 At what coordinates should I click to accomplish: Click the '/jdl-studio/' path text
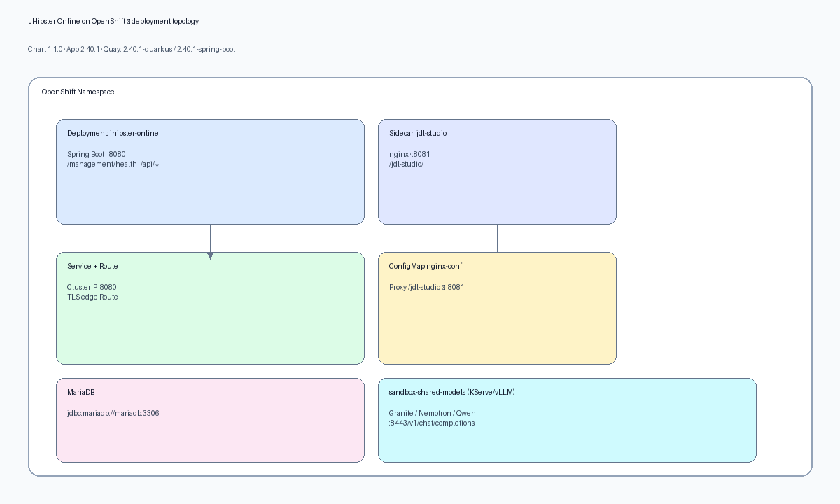[407, 164]
